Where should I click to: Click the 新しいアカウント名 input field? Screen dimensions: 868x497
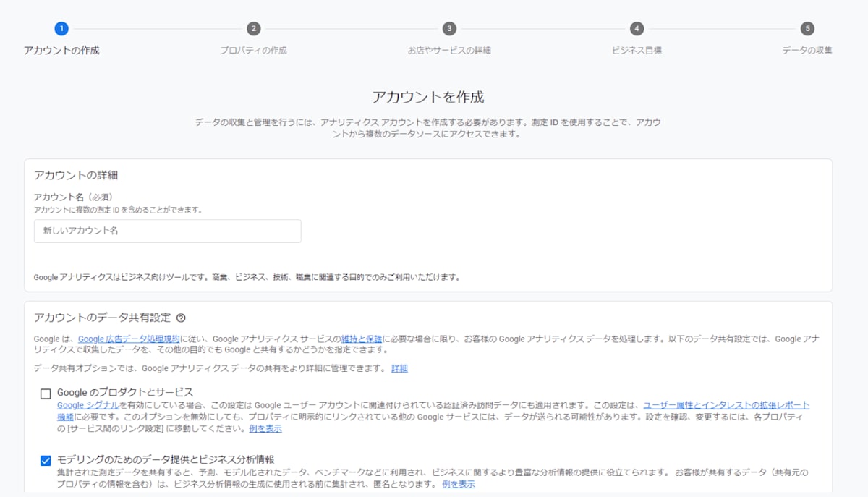tap(168, 231)
